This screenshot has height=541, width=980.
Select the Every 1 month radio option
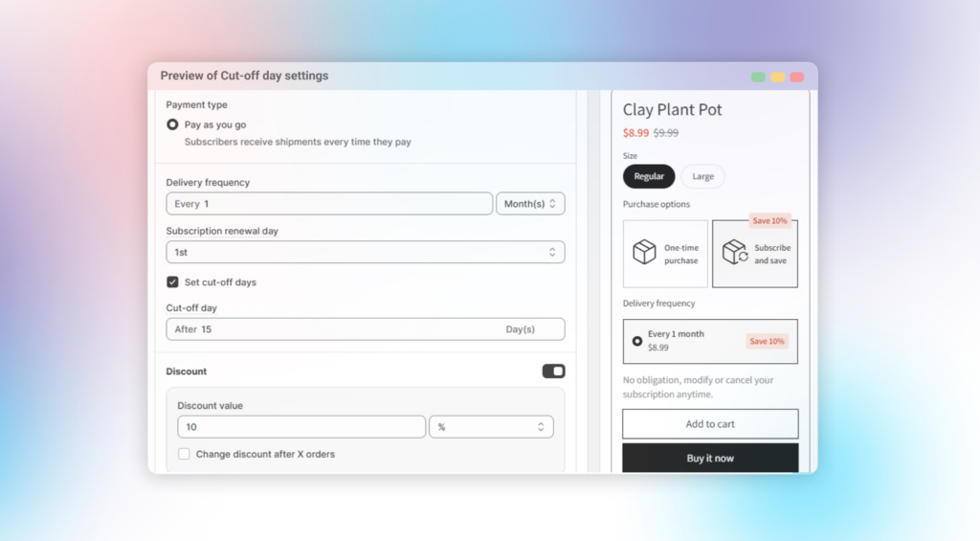point(637,341)
